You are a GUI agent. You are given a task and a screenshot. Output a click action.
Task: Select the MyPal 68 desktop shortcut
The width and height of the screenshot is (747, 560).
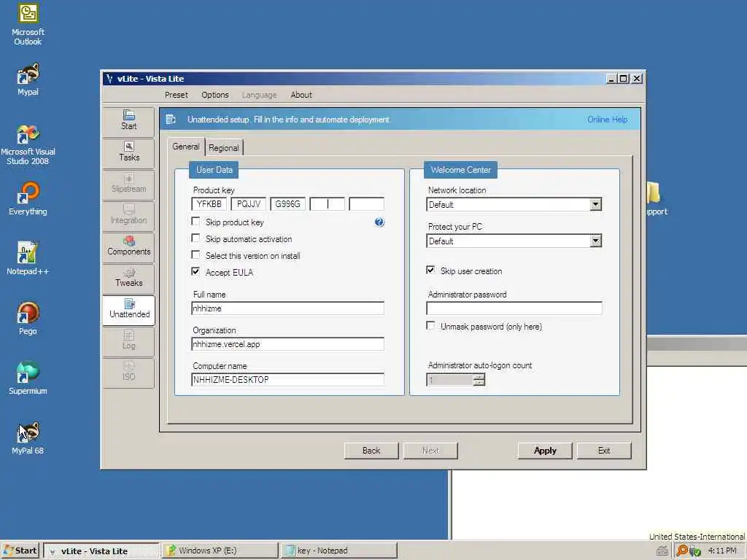click(x=28, y=438)
